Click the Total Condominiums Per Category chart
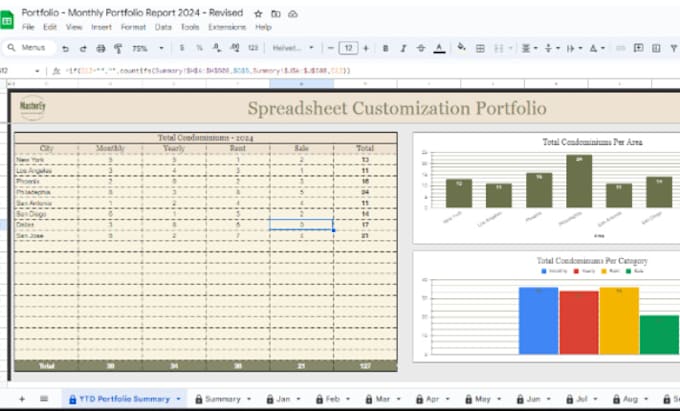 point(546,307)
